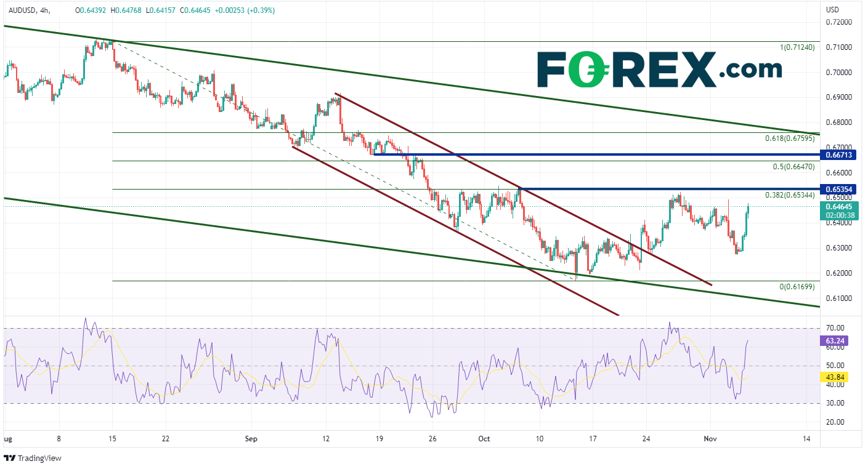Click the 0.65354 blue price label
The width and height of the screenshot is (868, 469).
840,188
